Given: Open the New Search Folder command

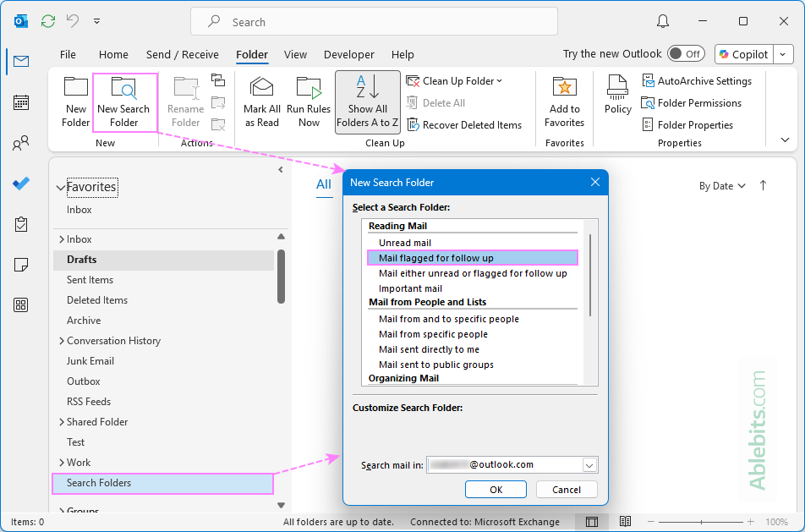Looking at the screenshot, I should point(123,101).
